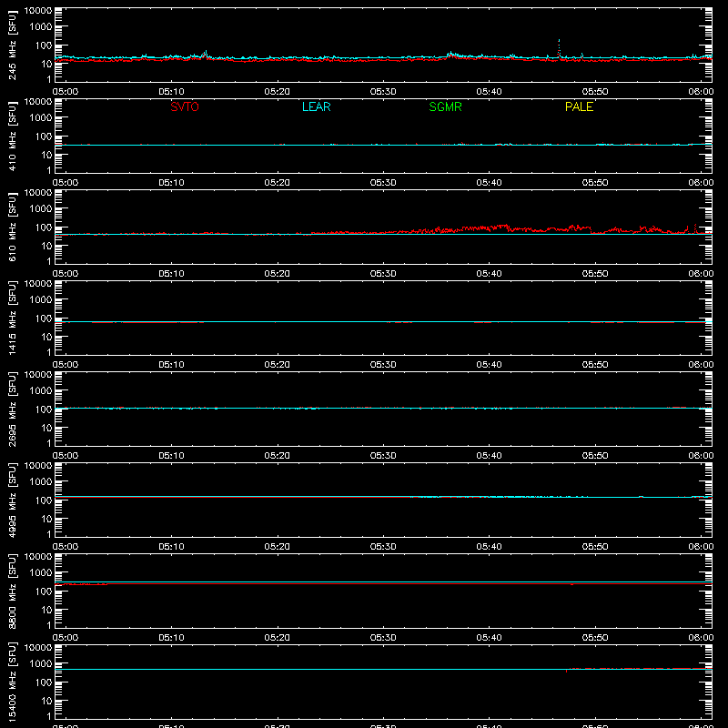The height and width of the screenshot is (728, 728).
Task: Click the tall spike in 245 MHz plot
Action: click(559, 48)
